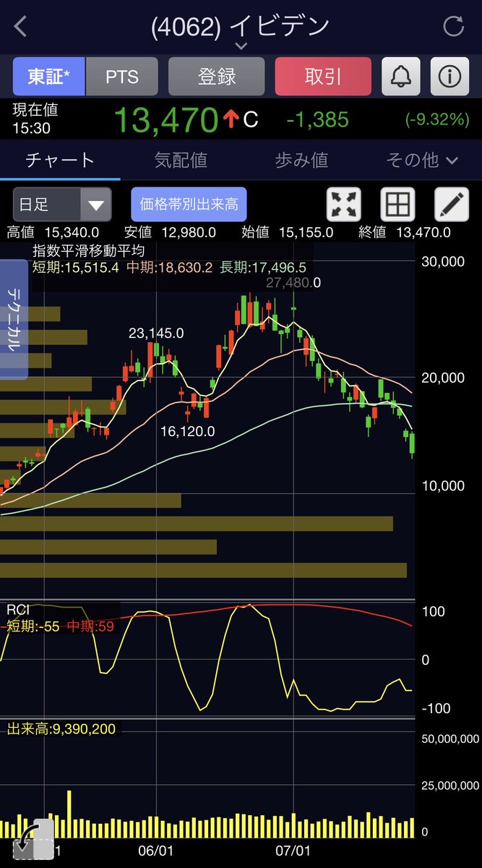Tap the 07/01 date axis label
Screen dimensions: 482x868
click(x=293, y=852)
